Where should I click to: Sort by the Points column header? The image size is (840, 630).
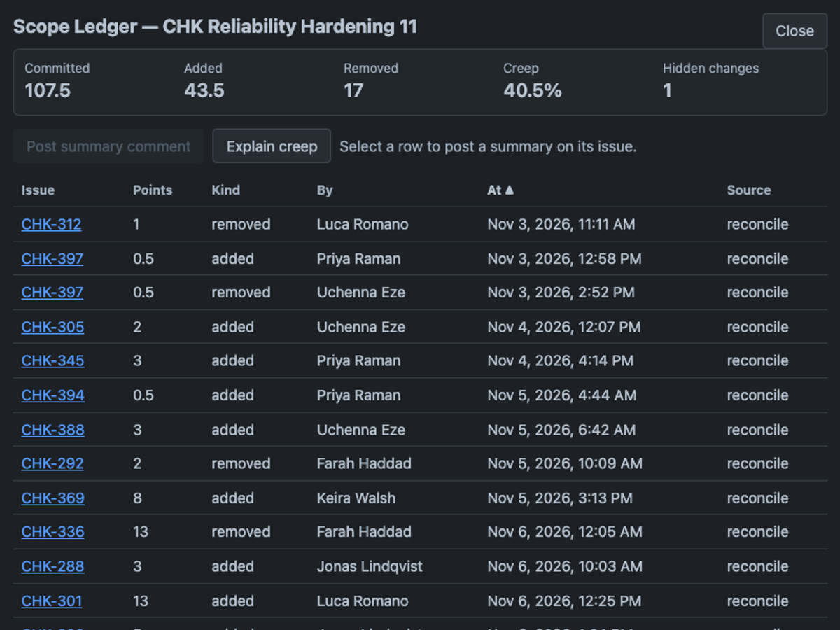(153, 190)
